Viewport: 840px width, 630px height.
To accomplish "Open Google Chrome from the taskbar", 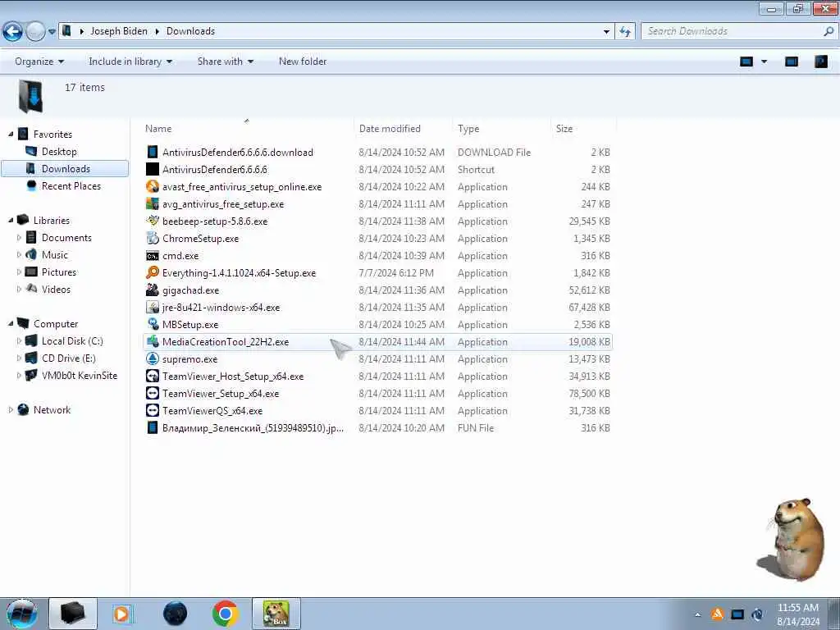I will pyautogui.click(x=225, y=614).
